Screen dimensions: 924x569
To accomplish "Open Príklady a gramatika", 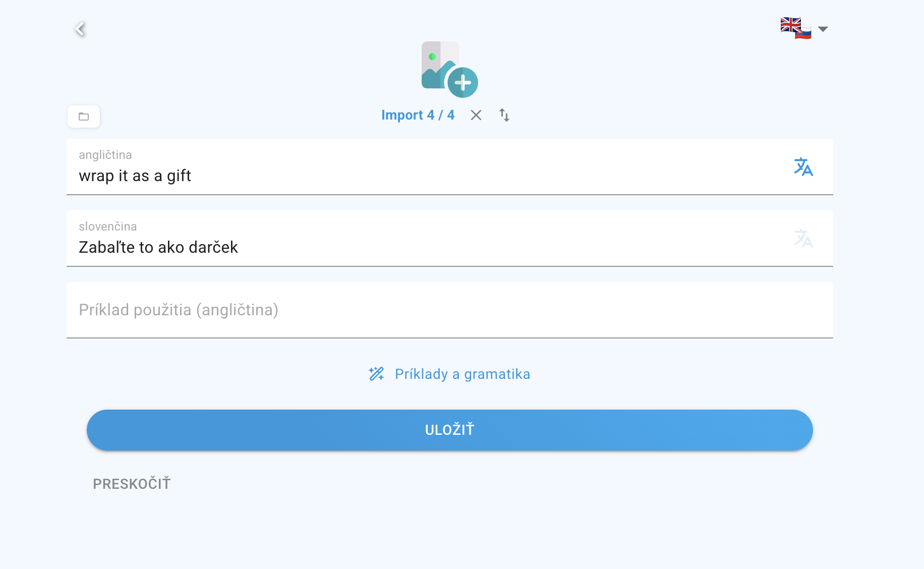I will [462, 374].
